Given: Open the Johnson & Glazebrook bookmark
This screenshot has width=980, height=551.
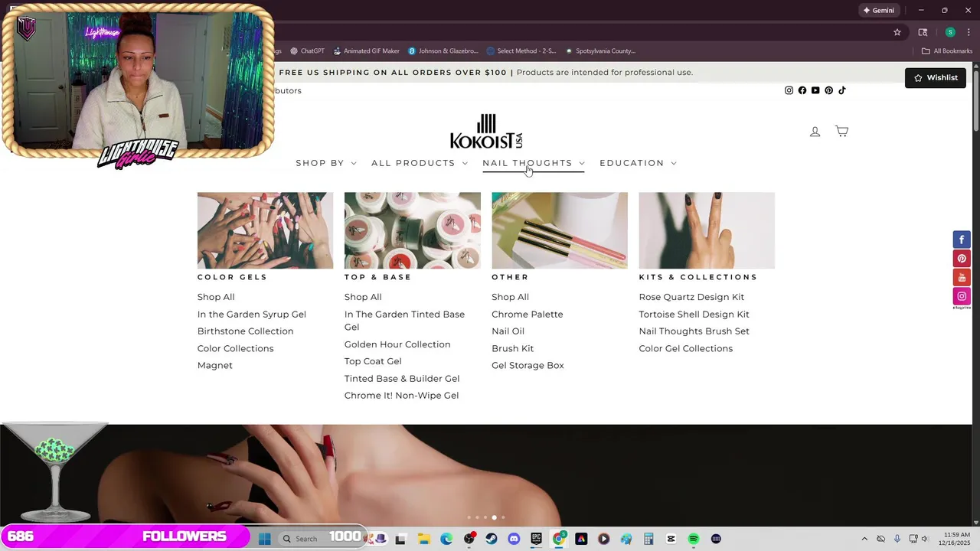Looking at the screenshot, I should 443,51.
